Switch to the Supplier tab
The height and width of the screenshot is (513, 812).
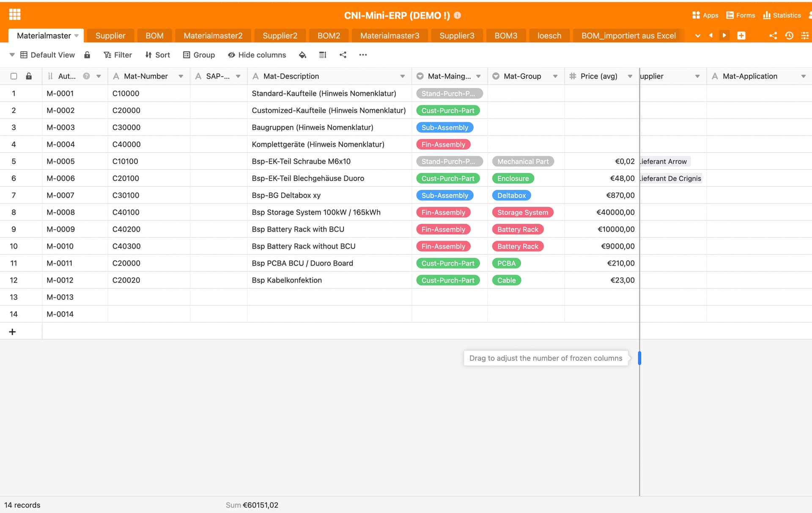point(110,36)
